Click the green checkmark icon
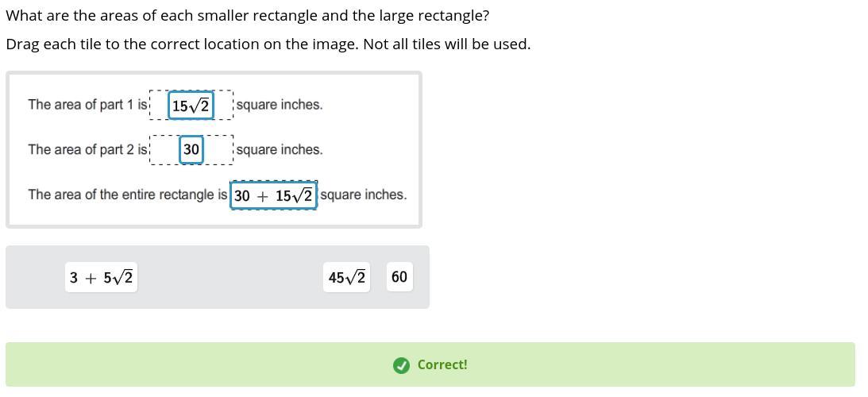 (401, 365)
